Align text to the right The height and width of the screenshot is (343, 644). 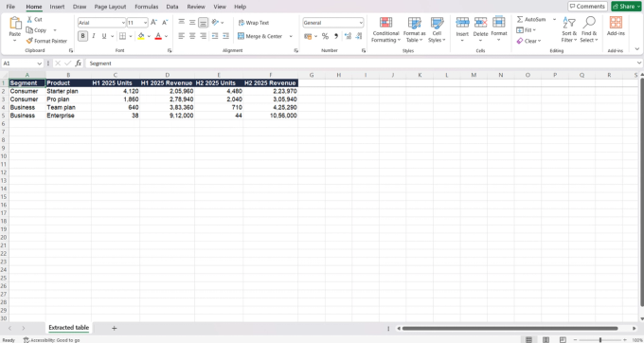(x=203, y=36)
